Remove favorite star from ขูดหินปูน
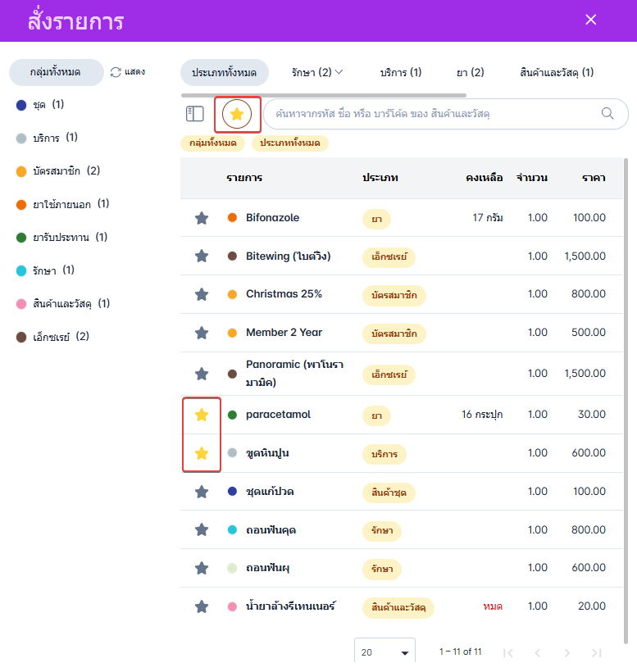The width and height of the screenshot is (637, 672). [x=202, y=453]
